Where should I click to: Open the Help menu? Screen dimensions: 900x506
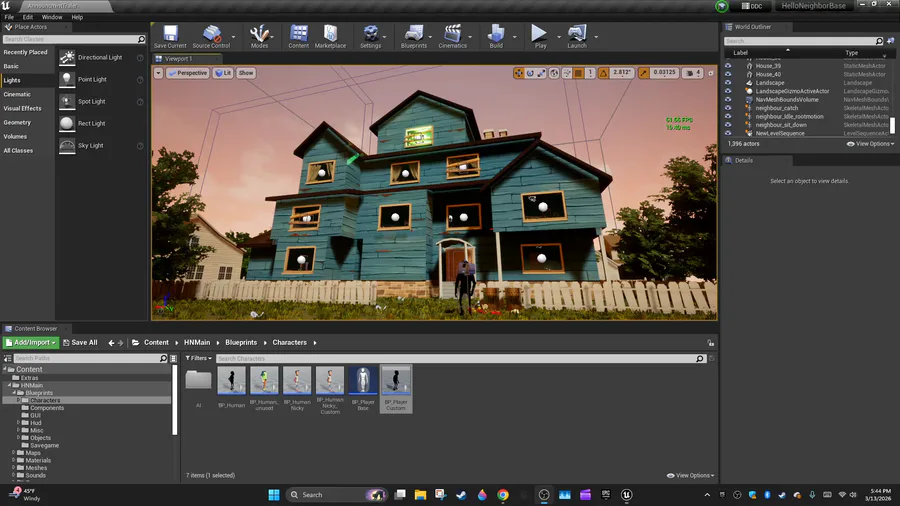[x=77, y=17]
